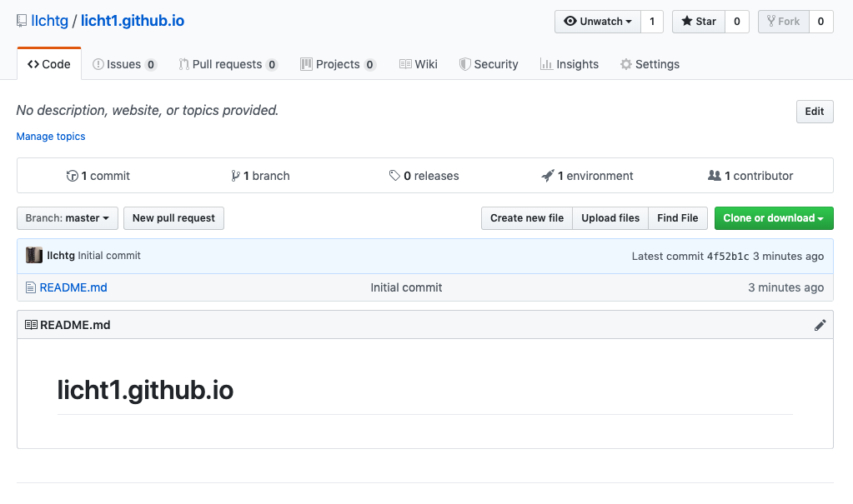Open the repository Settings tab
Image resolution: width=853 pixels, height=504 pixels.
click(x=650, y=64)
